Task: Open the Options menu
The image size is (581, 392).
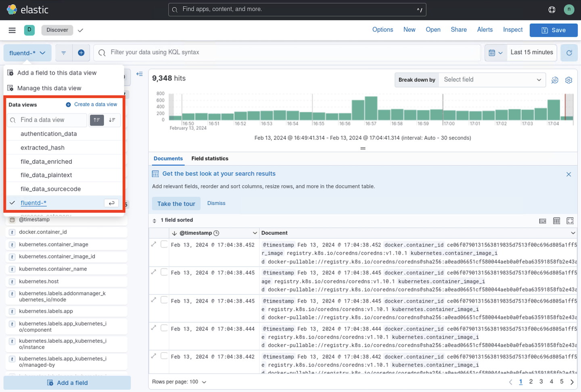Action: point(382,30)
